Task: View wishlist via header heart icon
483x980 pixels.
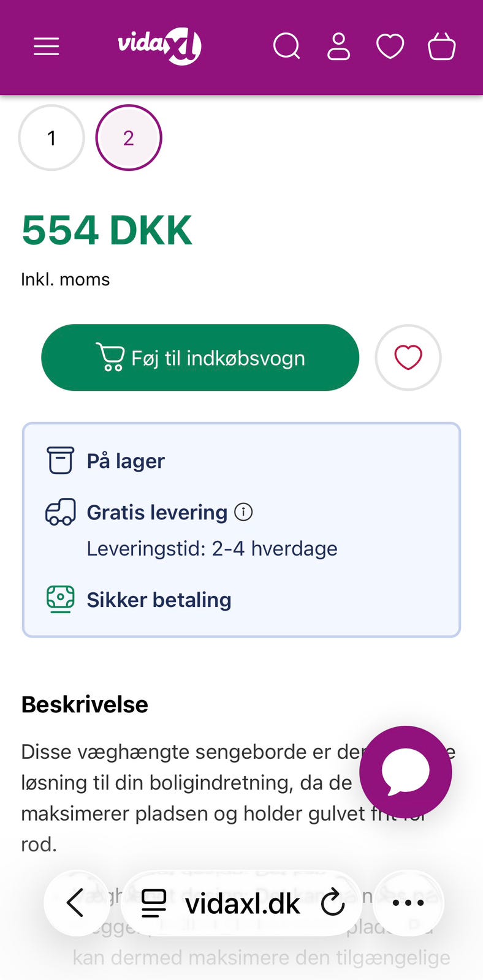Action: 390,46
